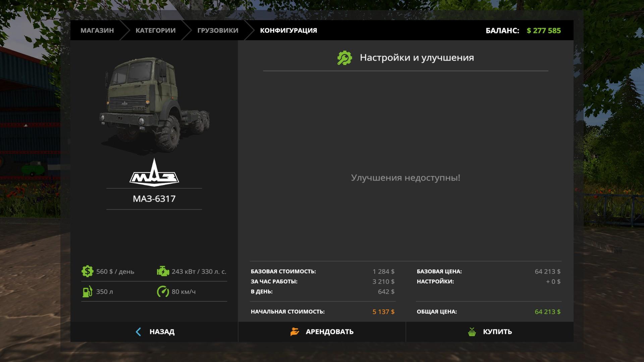Click the МАЗ-6317 vehicle name label
Image resolution: width=644 pixels, height=362 pixels.
tap(154, 199)
